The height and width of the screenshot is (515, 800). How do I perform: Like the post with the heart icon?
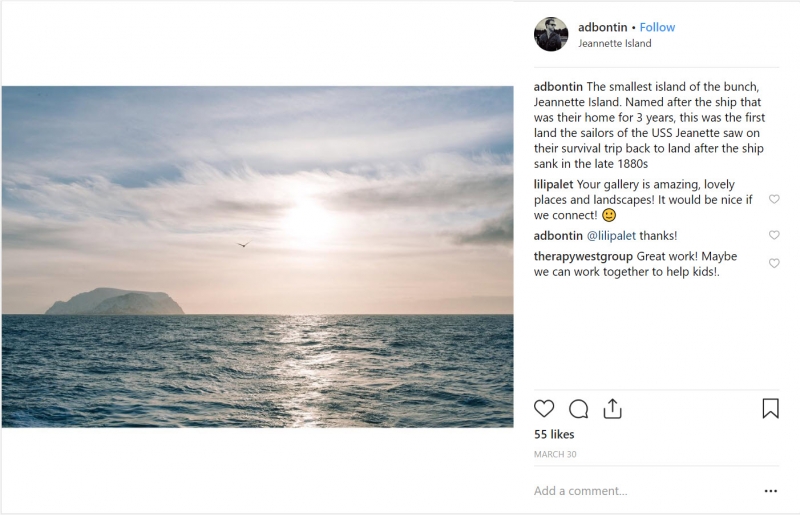pyautogui.click(x=544, y=408)
